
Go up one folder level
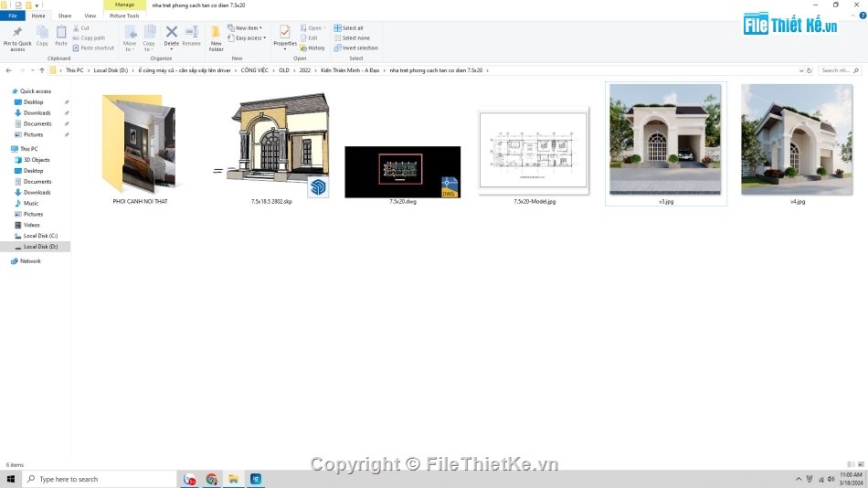pos(41,70)
